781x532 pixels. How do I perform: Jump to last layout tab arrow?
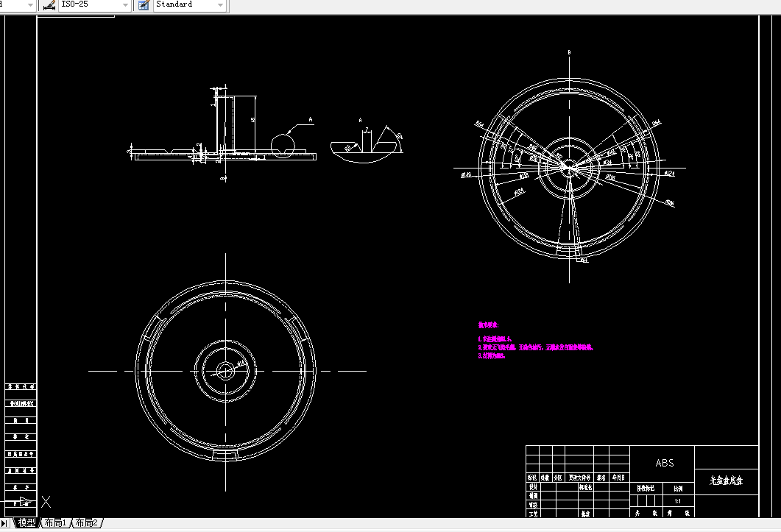pos(4,523)
